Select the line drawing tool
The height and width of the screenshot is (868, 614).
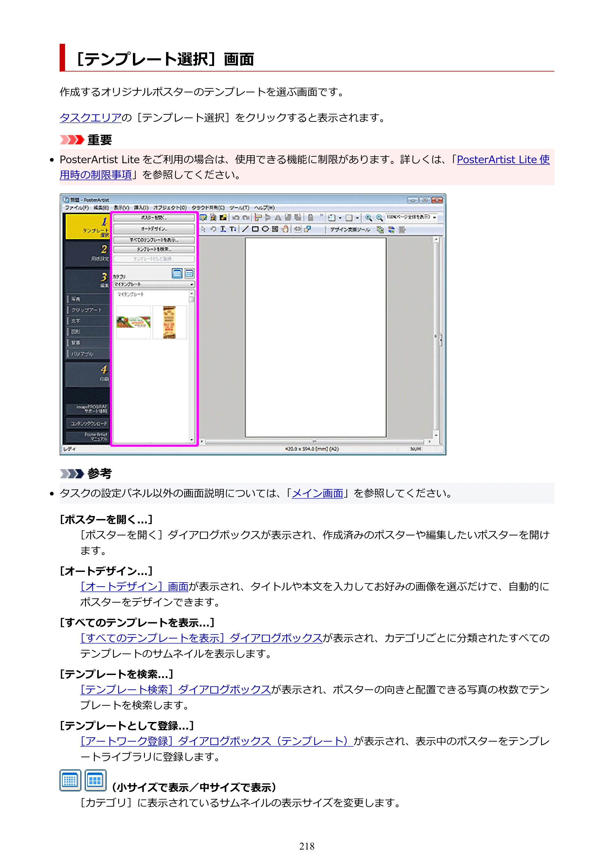click(245, 229)
